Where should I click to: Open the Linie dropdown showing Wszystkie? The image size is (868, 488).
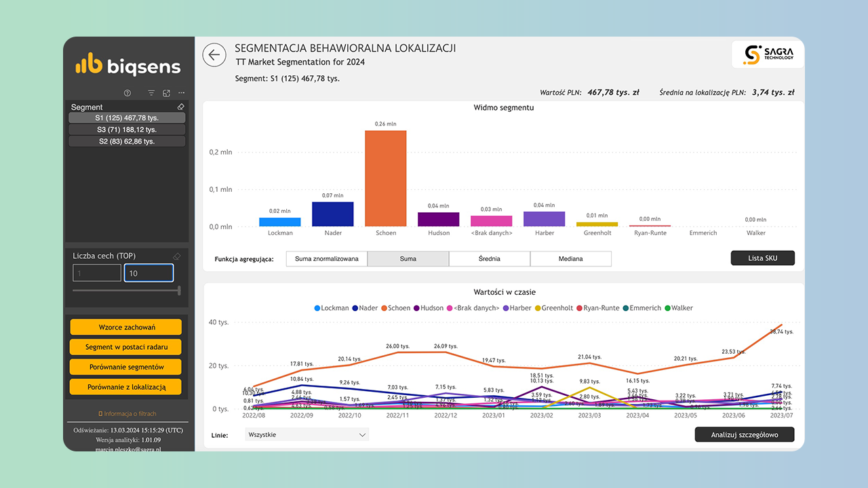pyautogui.click(x=307, y=435)
